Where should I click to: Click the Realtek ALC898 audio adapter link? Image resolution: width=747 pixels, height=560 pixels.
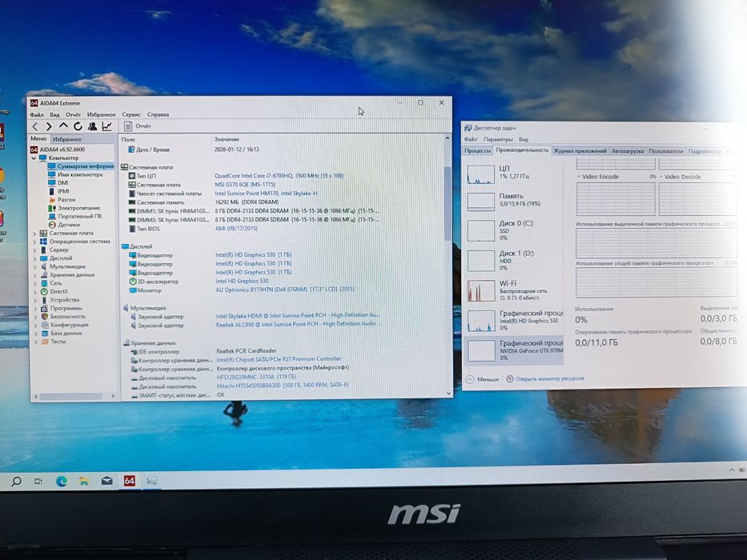[298, 324]
